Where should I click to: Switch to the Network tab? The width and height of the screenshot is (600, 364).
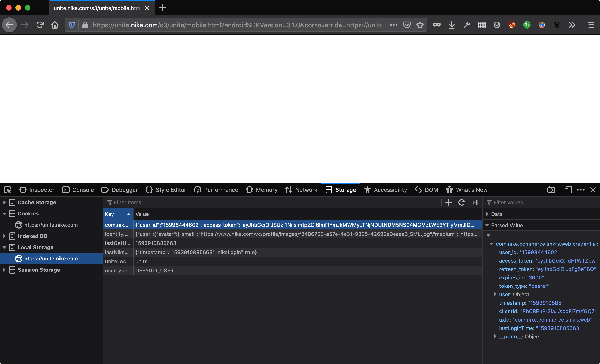tap(301, 190)
